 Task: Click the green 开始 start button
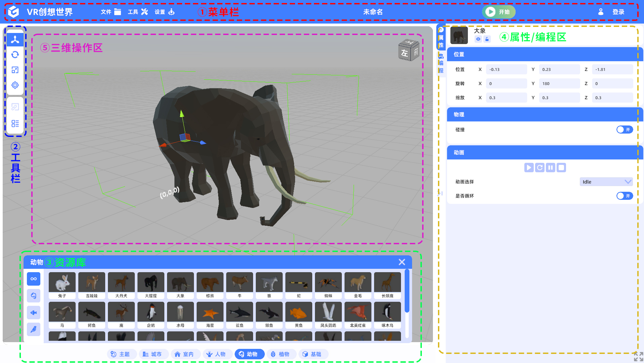498,12
